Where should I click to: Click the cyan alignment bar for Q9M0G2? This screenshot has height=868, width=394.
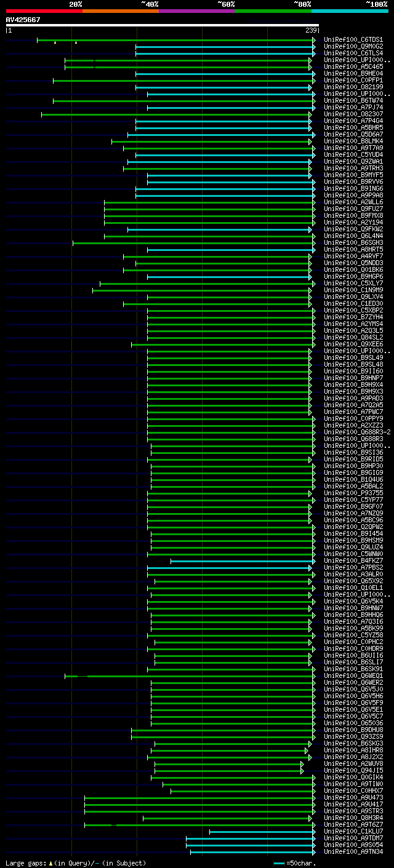click(x=225, y=46)
